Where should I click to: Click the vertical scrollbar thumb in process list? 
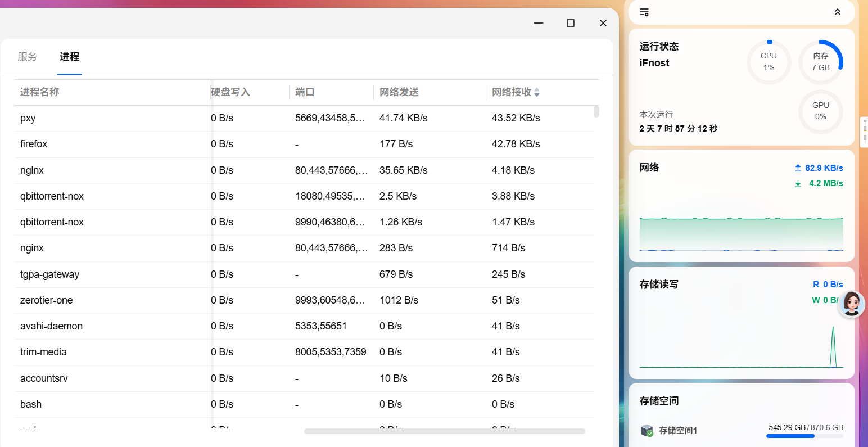[596, 111]
